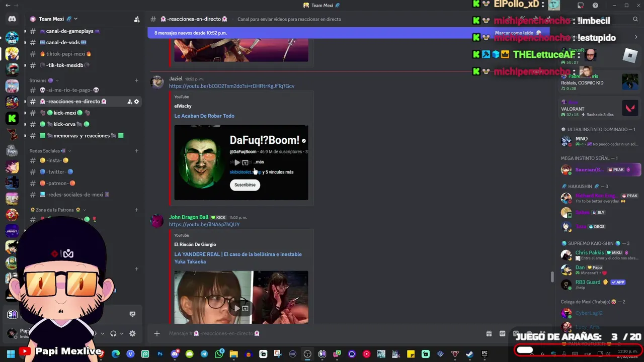Open Yuka Takaoka embed in external link icon
The height and width of the screenshot is (362, 644).
[245, 308]
